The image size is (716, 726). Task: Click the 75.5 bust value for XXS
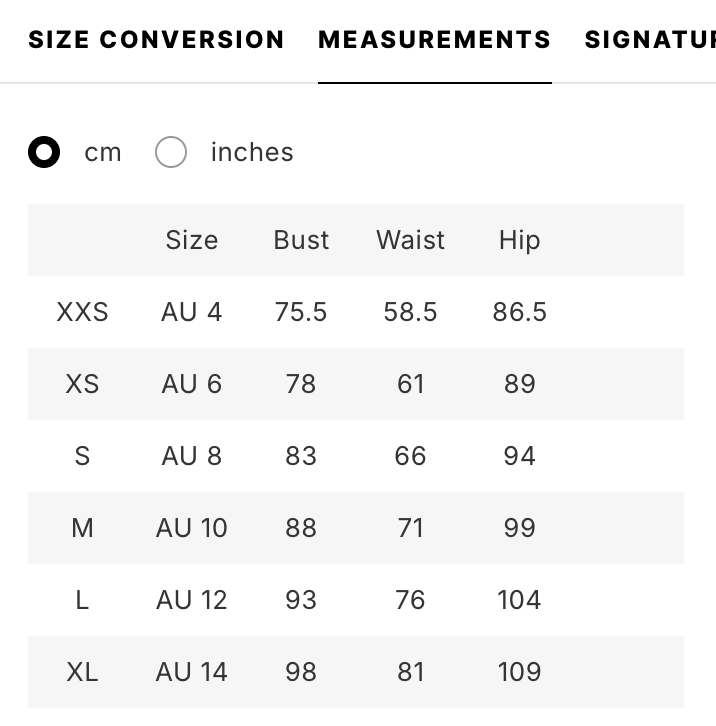pos(301,312)
